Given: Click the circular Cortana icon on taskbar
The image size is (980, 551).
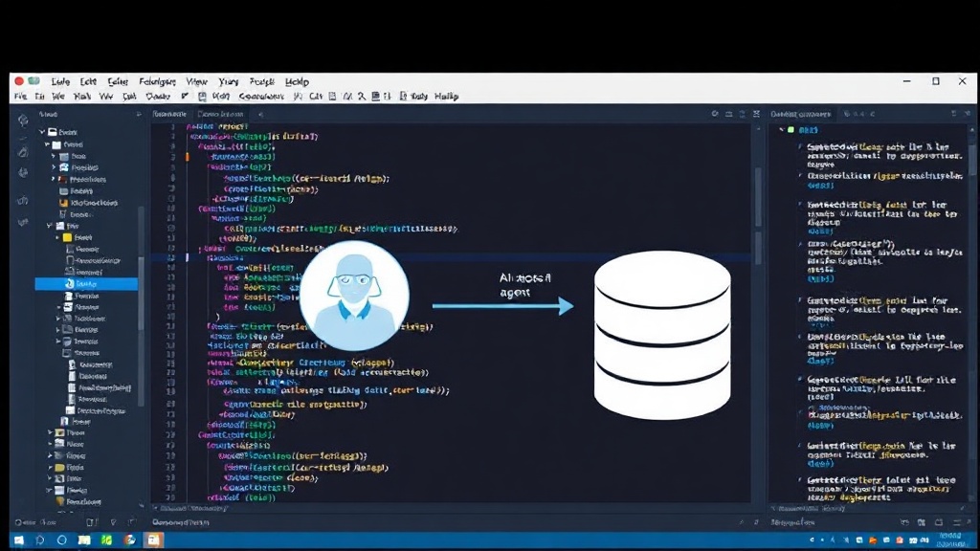Looking at the screenshot, I should pyautogui.click(x=62, y=540).
